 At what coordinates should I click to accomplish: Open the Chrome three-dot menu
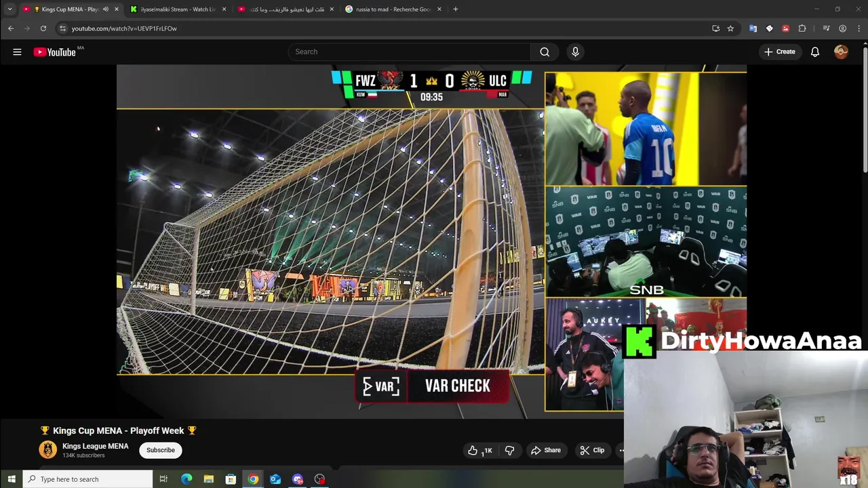[859, 28]
